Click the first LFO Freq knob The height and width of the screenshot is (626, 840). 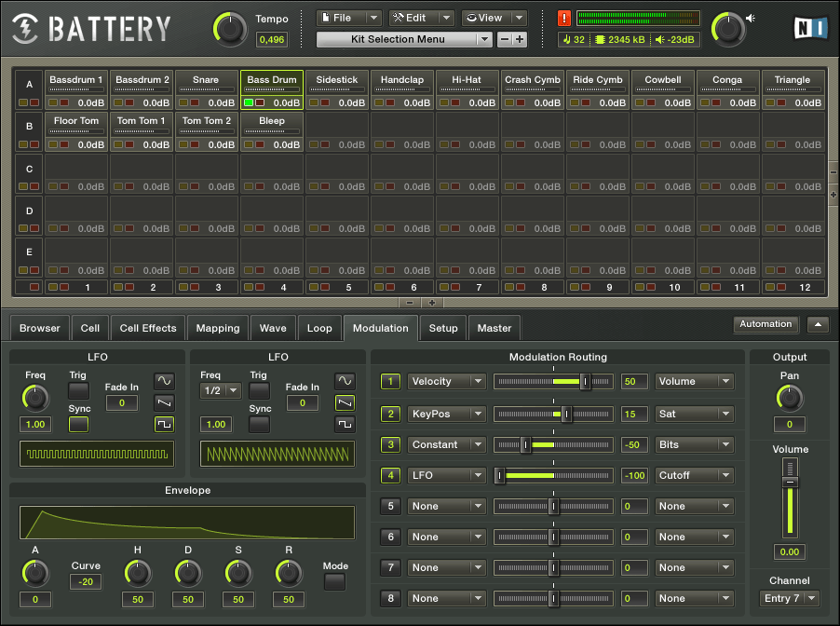[35, 398]
